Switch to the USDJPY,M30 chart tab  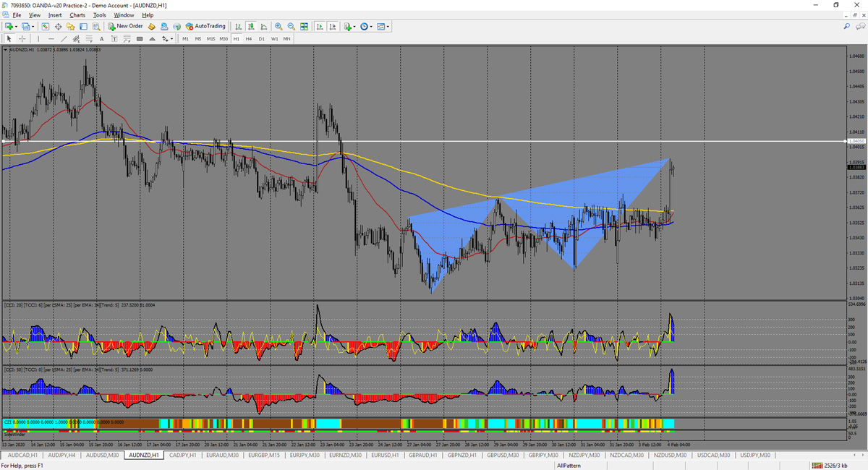tap(754, 456)
